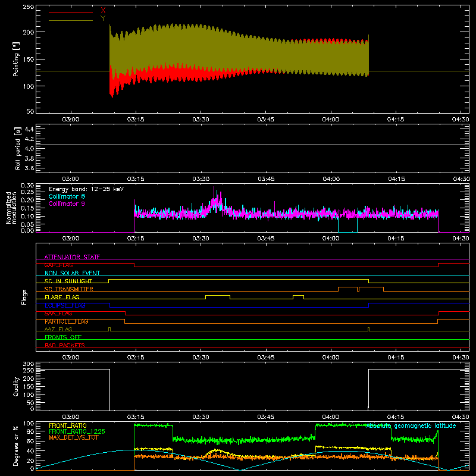Image resolution: width=476 pixels, height=476 pixels.
Task: Click 'Absolute geomagnetic latitude' label
Action: tap(411, 426)
